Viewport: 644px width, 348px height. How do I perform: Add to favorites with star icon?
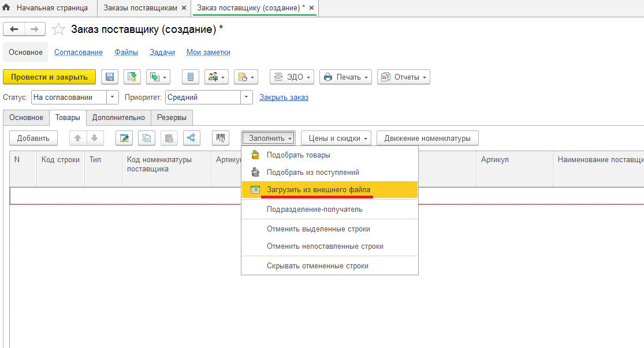tap(58, 29)
